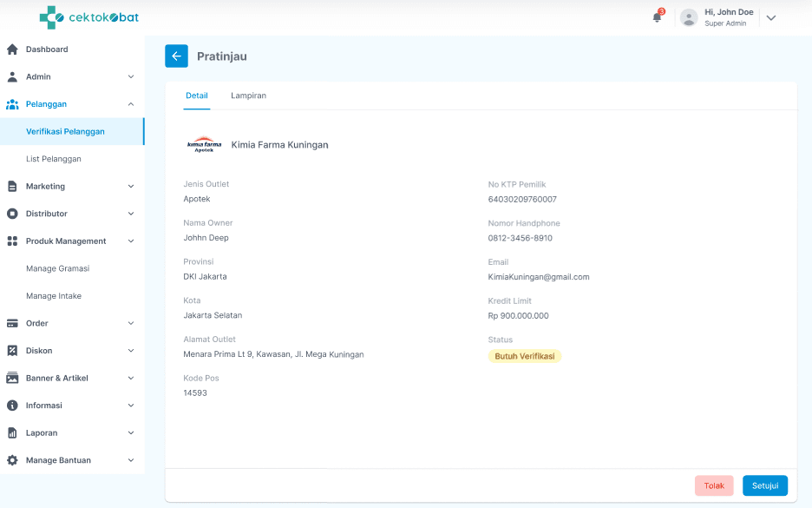Image resolution: width=812 pixels, height=508 pixels.
Task: Select the Detail tab
Action: coord(197,96)
